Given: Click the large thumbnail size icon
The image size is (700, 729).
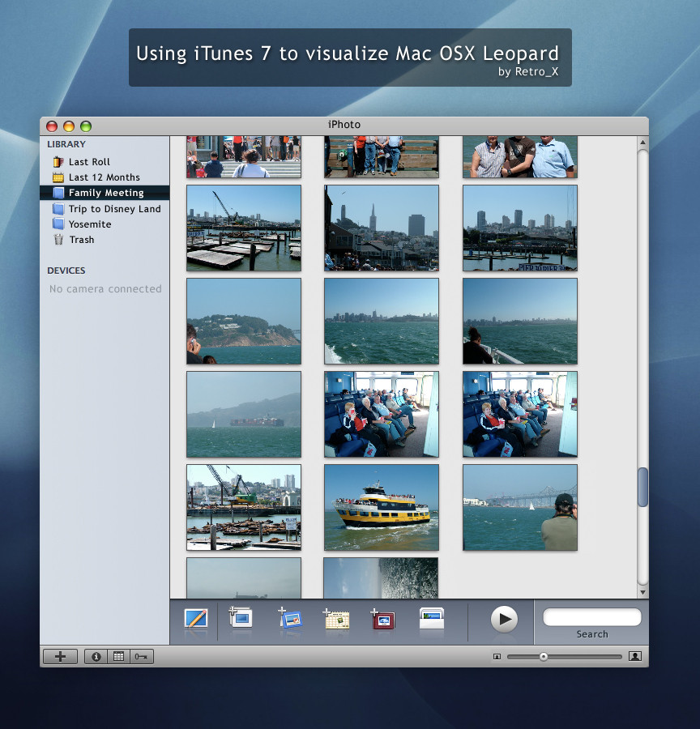Looking at the screenshot, I should tap(635, 656).
